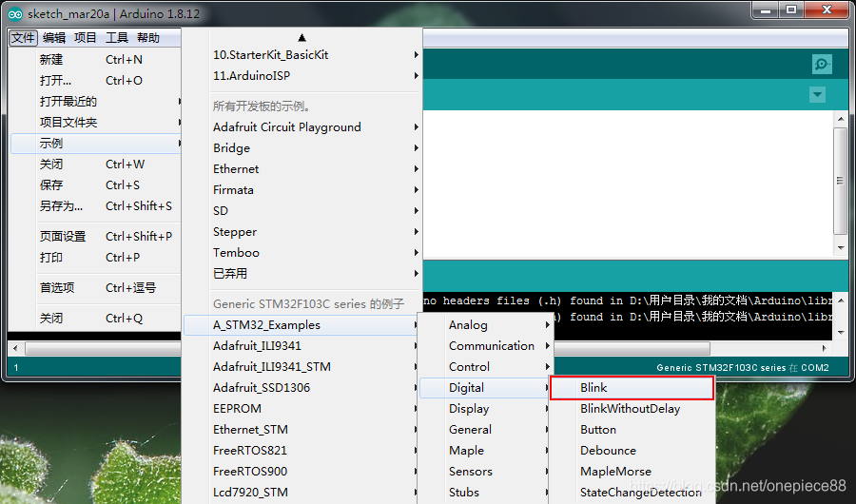856x504 pixels.
Task: Click the editor scrollbar down arrow
Action: 841,248
